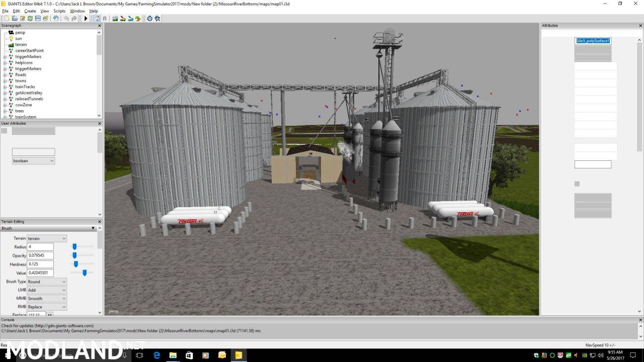Close the Attributes panel
This screenshot has height=362, width=644.
pos(640,26)
